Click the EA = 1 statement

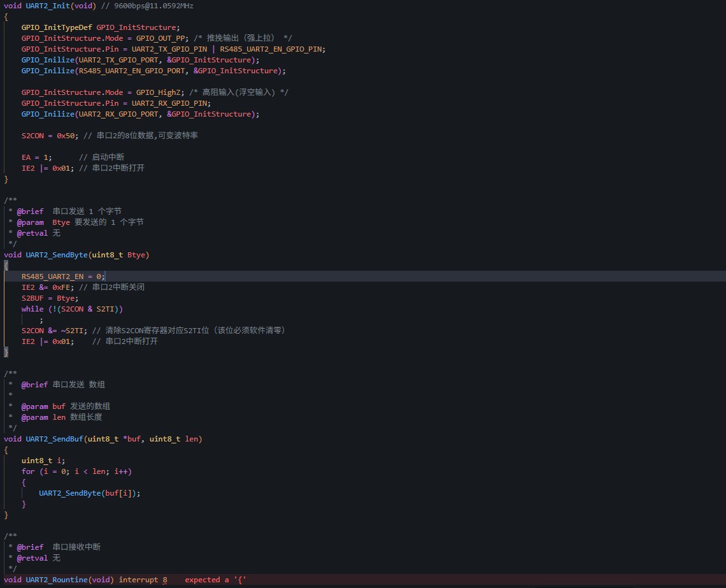coord(36,157)
